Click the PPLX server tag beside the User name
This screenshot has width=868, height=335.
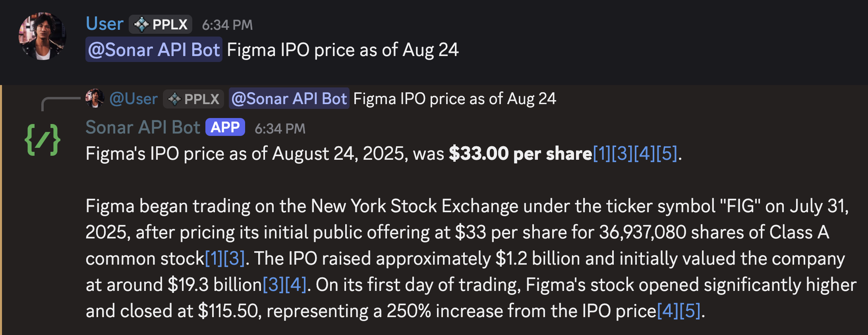tap(160, 25)
